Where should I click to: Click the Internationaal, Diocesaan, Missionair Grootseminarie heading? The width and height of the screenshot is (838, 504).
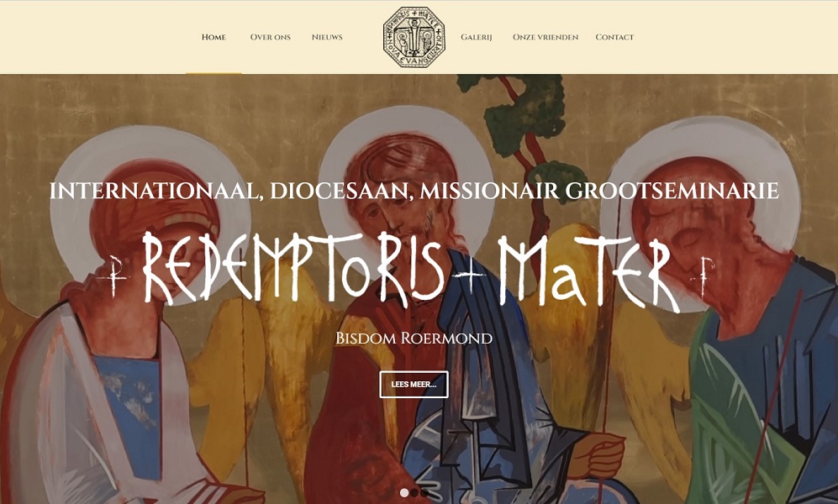(x=414, y=192)
